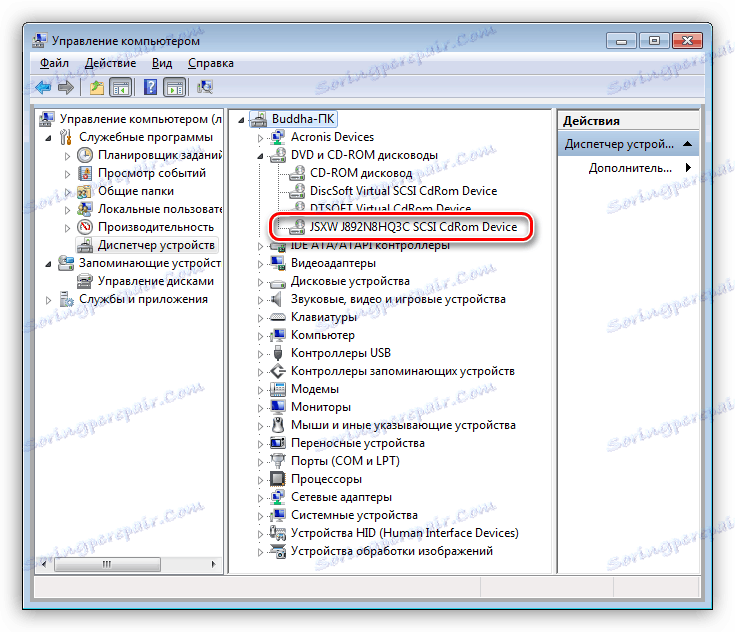Image resolution: width=735 pixels, height=632 pixels.
Task: Click the Модемы device icon
Action: click(278, 389)
